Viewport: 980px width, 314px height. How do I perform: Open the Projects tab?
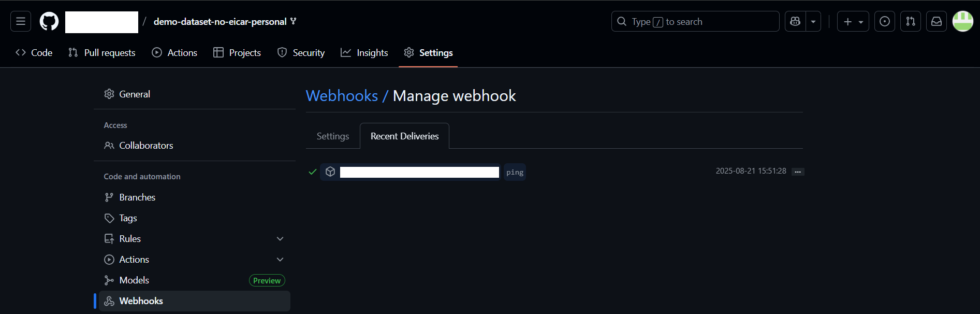tap(237, 53)
